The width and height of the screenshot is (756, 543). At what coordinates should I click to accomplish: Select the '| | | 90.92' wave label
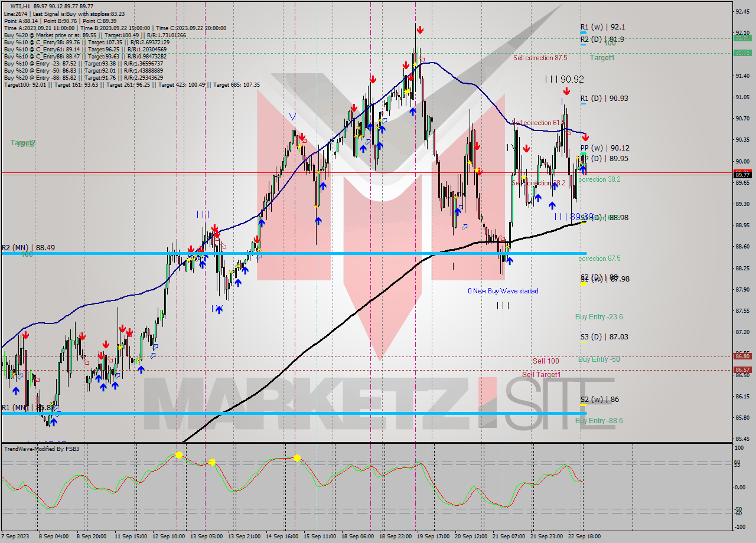(x=564, y=78)
